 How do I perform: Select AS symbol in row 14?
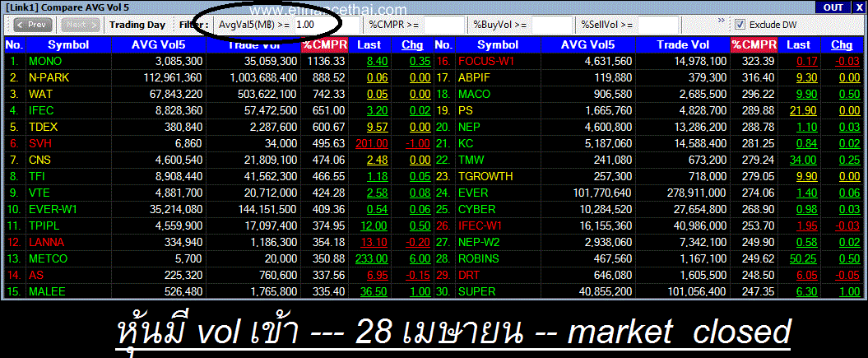(36, 275)
